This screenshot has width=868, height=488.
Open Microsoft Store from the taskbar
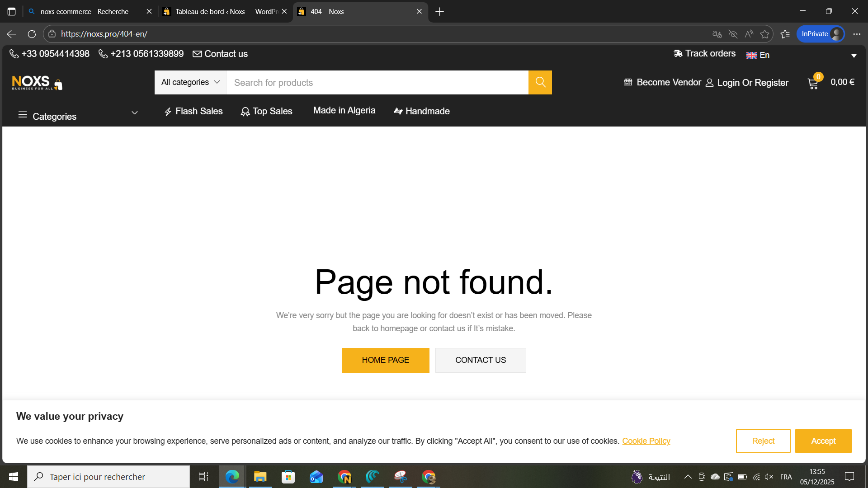[288, 477]
